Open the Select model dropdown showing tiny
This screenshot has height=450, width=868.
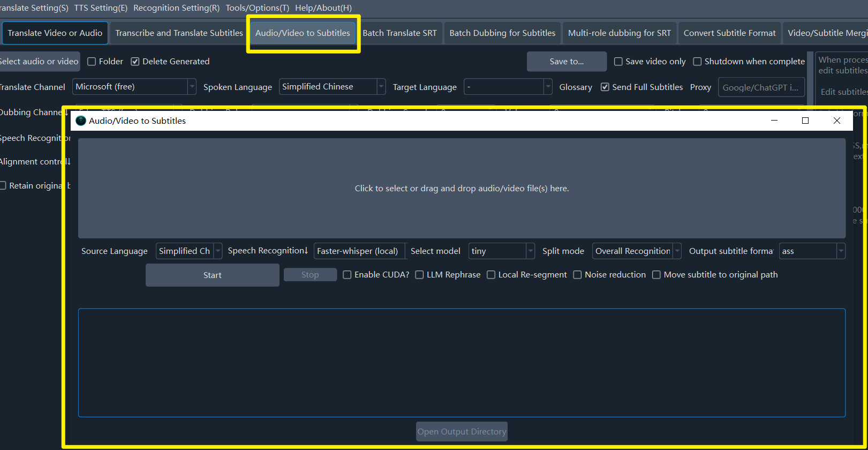pyautogui.click(x=501, y=251)
